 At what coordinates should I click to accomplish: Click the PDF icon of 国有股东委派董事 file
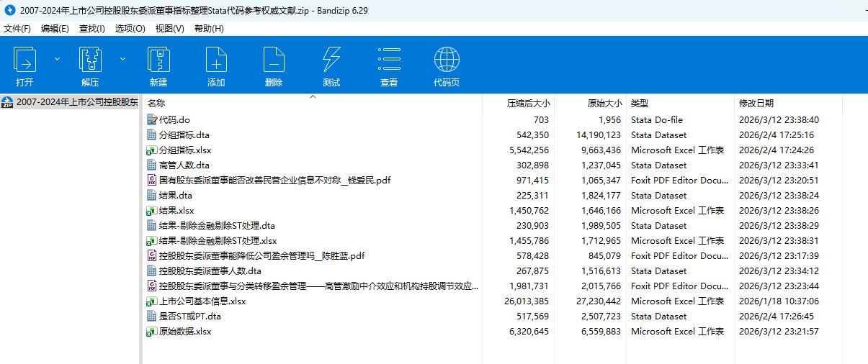click(x=151, y=181)
